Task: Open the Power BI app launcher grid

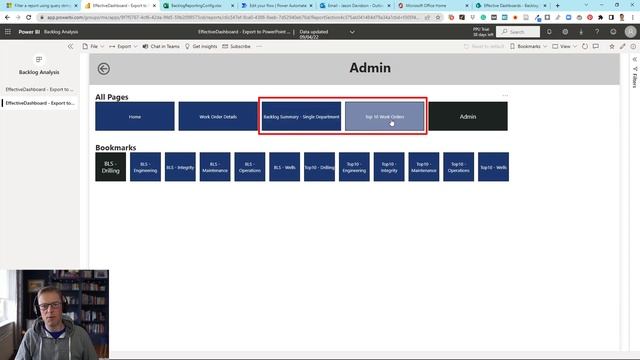Action: pos(8,31)
